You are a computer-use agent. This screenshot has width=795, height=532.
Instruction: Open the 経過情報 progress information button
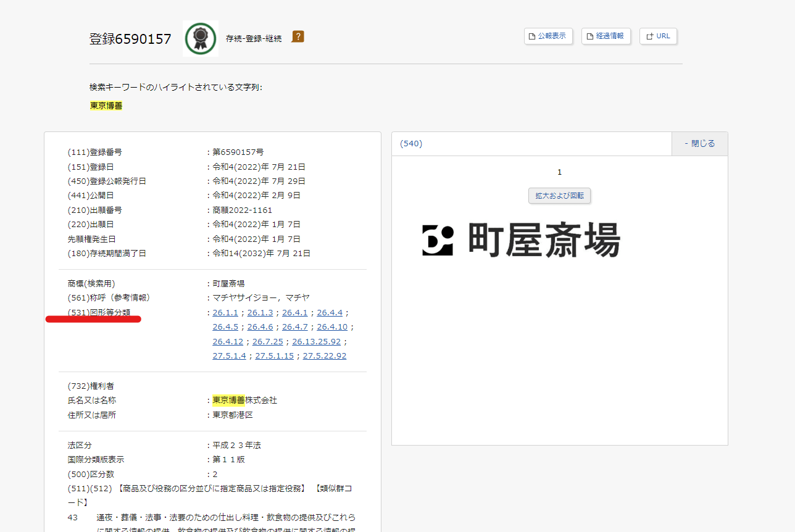coord(606,36)
